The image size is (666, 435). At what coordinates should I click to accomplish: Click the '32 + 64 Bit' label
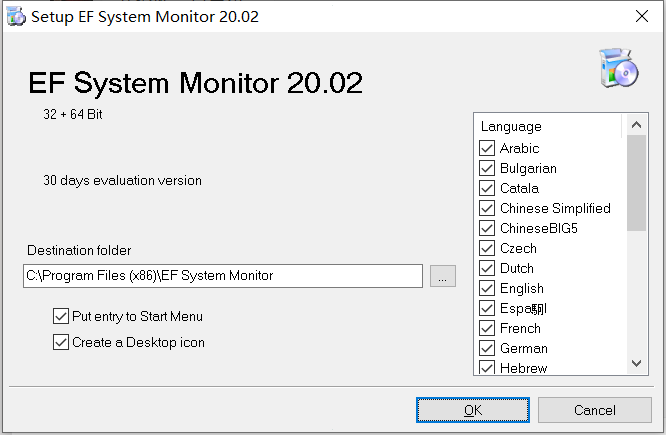73,114
